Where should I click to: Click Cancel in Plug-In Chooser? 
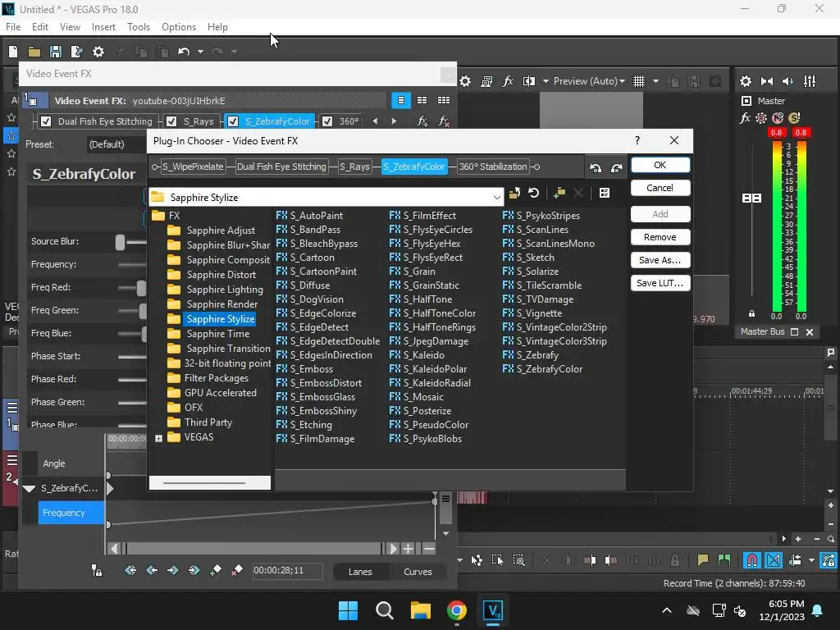click(x=660, y=188)
